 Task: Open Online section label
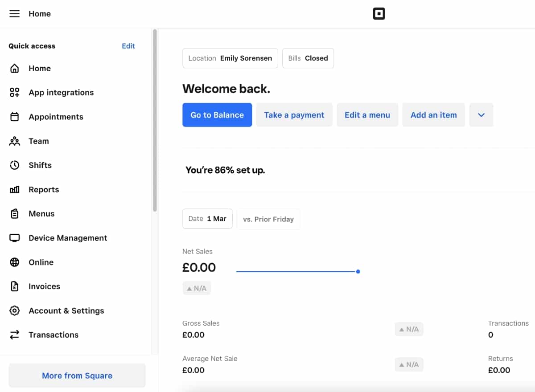click(41, 262)
